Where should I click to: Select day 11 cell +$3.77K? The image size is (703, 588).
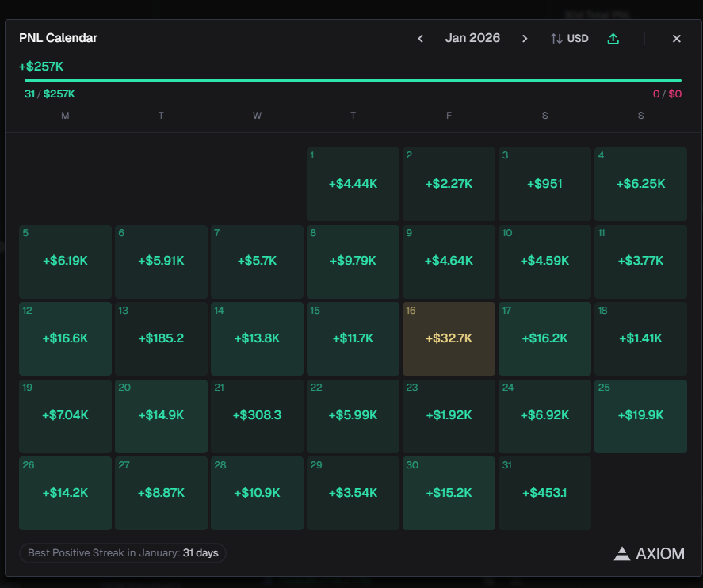640,262
